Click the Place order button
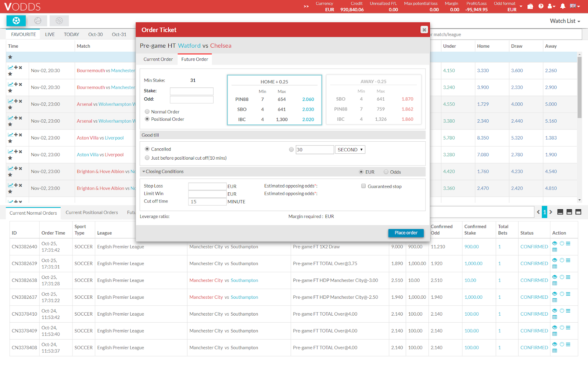 point(406,233)
